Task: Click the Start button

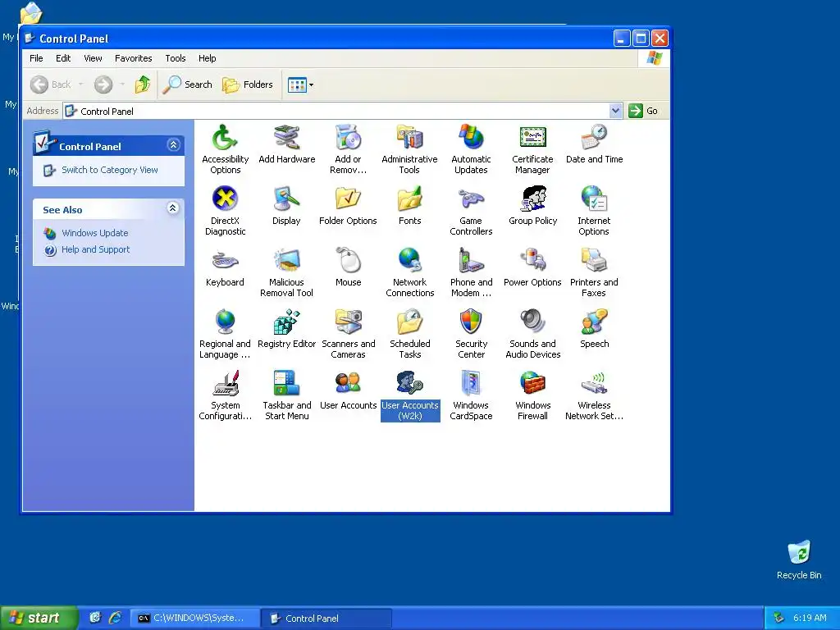Action: coord(38,618)
